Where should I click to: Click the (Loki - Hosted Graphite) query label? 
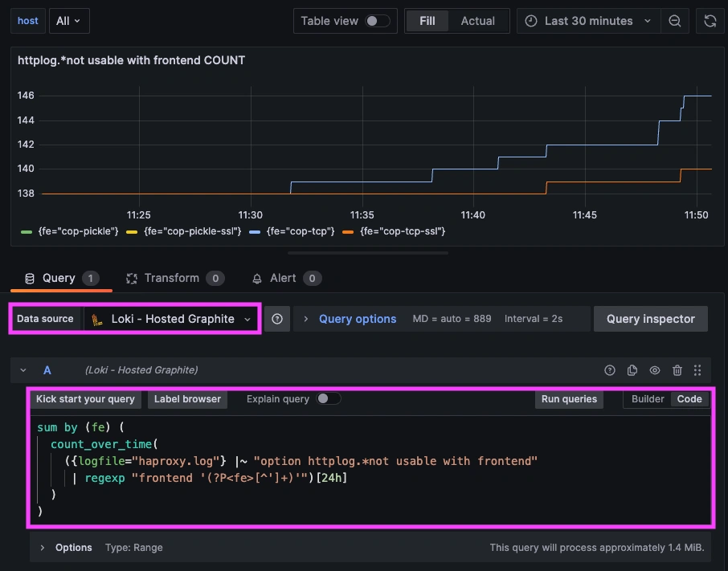point(141,370)
